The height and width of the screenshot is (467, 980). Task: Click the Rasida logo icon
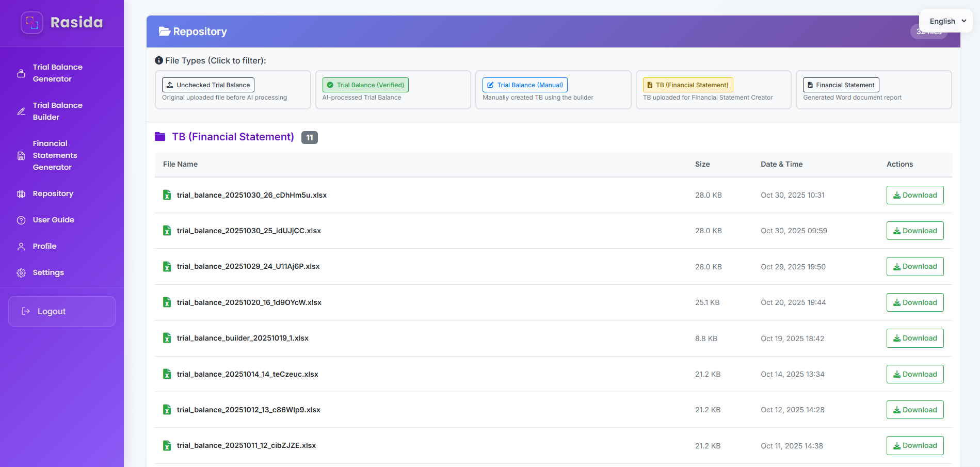tap(32, 22)
